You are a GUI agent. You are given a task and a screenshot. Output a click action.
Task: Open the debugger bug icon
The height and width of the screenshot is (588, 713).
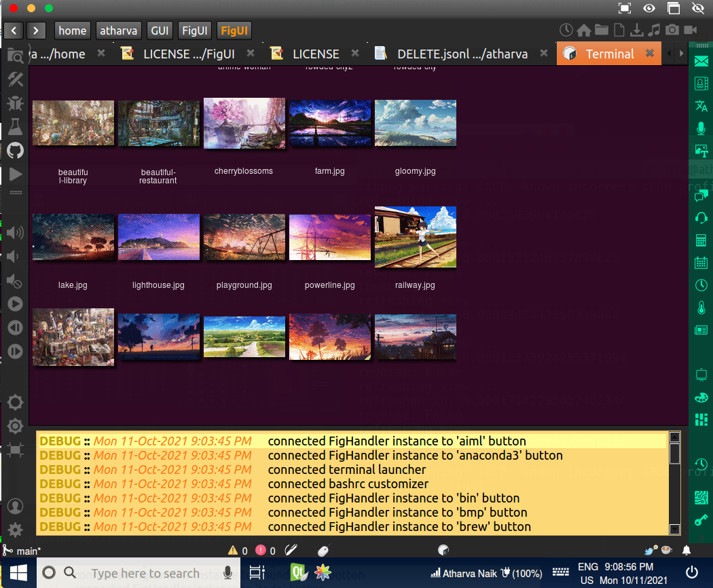click(x=15, y=103)
